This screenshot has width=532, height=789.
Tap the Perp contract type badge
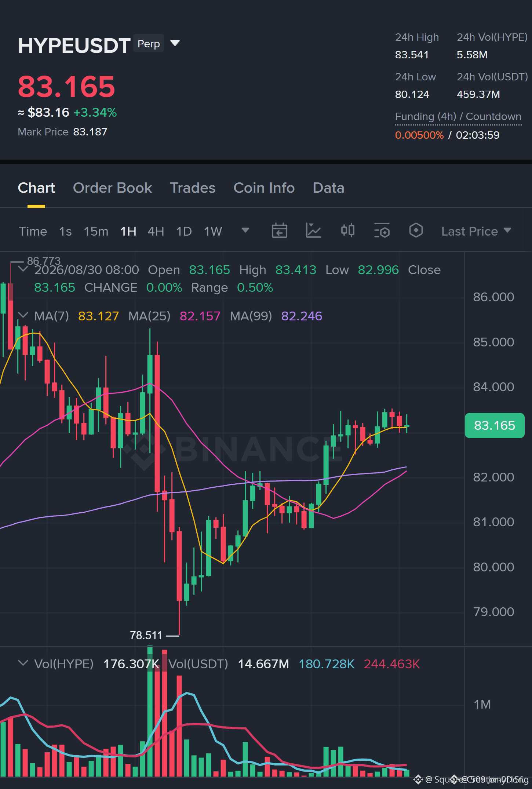[x=149, y=44]
